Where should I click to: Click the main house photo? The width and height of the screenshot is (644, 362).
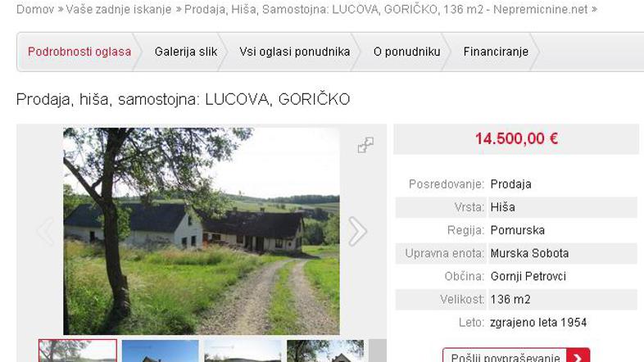pyautogui.click(x=202, y=231)
